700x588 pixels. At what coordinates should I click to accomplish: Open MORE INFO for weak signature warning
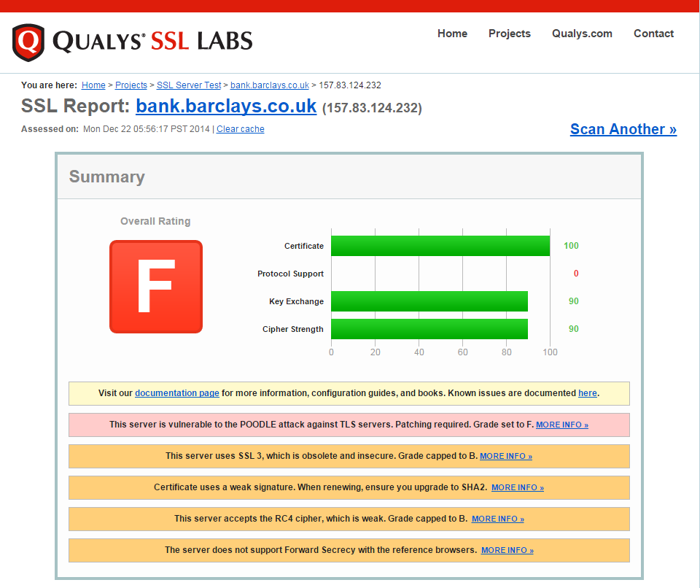coord(518,487)
